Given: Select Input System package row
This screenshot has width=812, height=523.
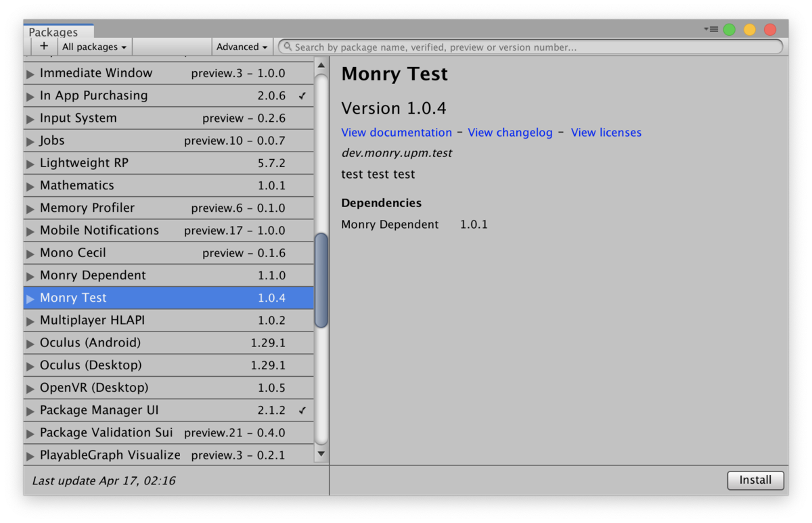Looking at the screenshot, I should point(168,118).
